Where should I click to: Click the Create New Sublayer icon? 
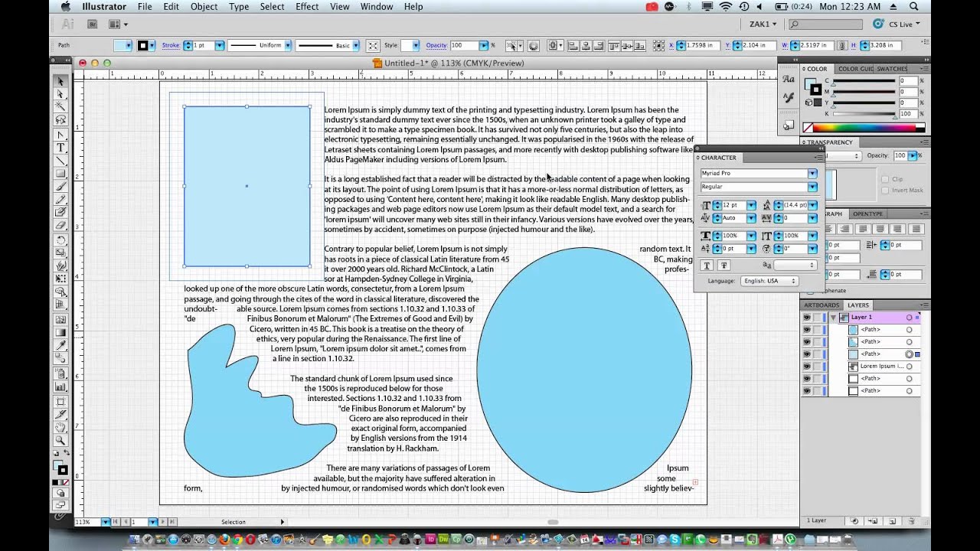[x=874, y=521]
